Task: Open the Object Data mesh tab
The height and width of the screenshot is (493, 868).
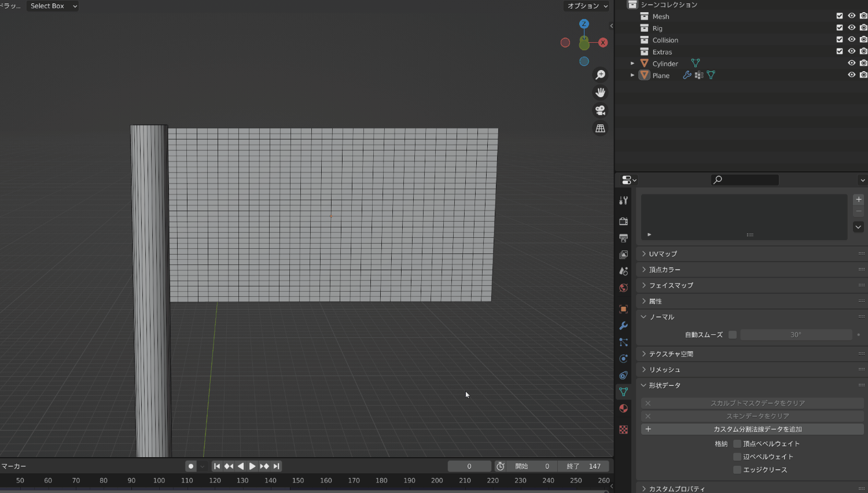Action: pyautogui.click(x=623, y=392)
